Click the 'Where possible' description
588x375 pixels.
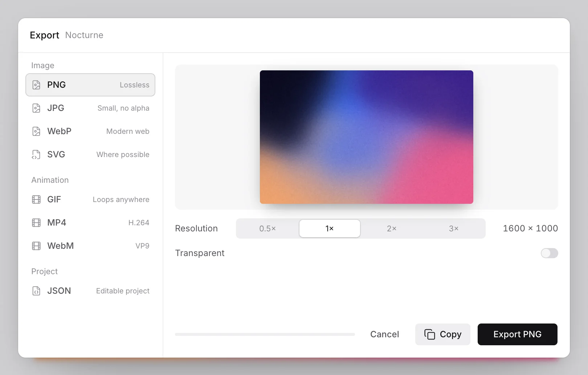tap(123, 154)
